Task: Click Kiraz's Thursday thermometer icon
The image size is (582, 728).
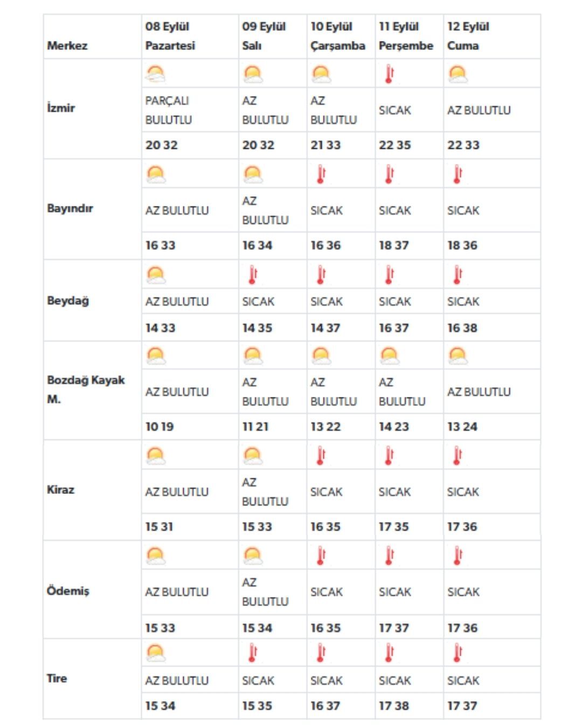Action: pos(389,456)
